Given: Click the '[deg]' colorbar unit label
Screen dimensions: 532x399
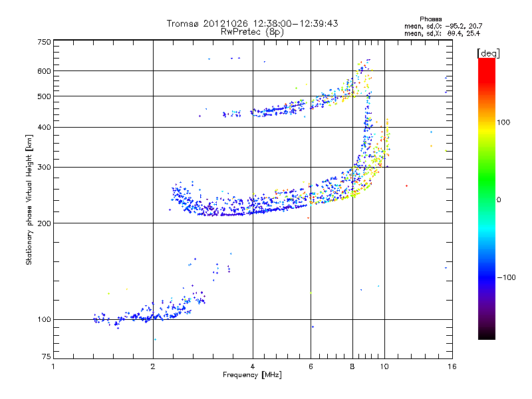Looking at the screenshot, I should [x=488, y=53].
